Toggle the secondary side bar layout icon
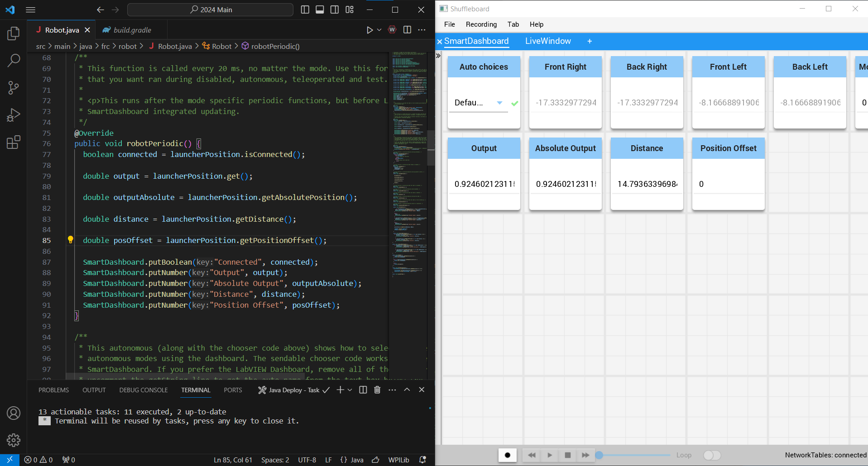The width and height of the screenshot is (868, 466). (335, 10)
